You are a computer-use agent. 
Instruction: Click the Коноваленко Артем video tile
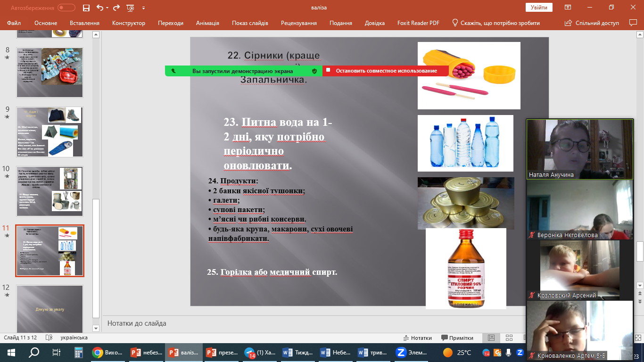click(580, 330)
